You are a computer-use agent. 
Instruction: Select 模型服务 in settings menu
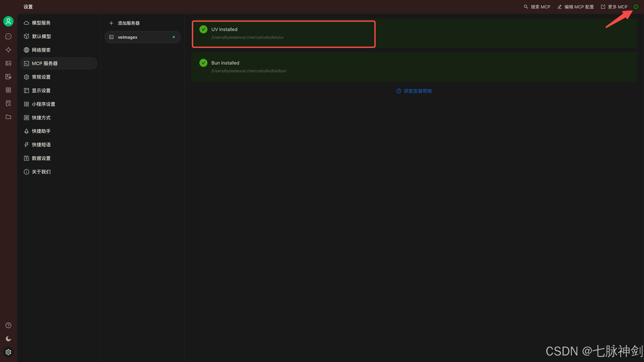[41, 23]
